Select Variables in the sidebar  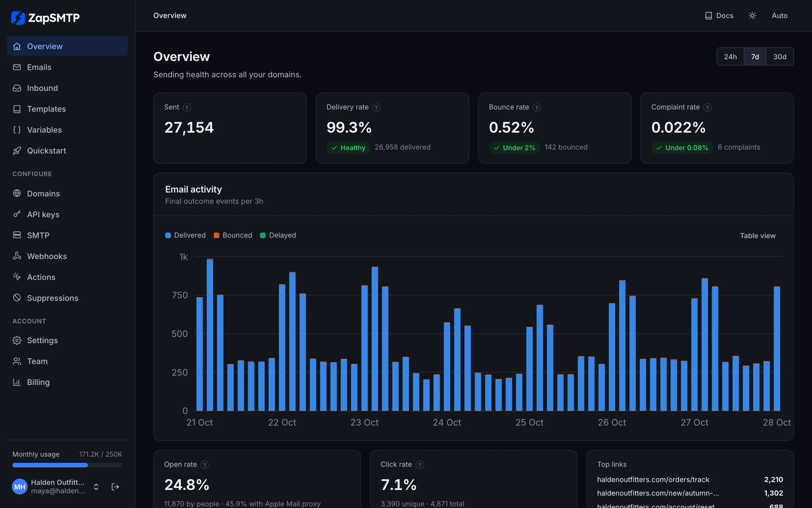(x=67, y=130)
